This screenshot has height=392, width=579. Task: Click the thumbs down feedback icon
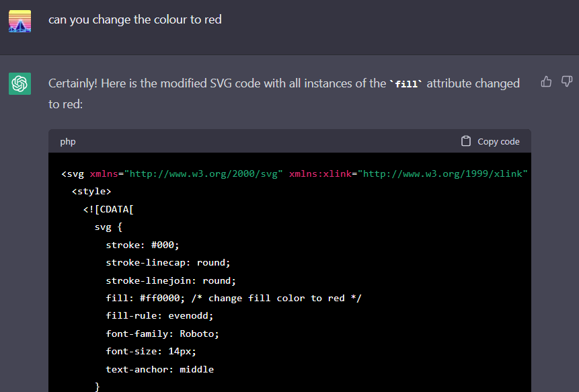coord(567,81)
